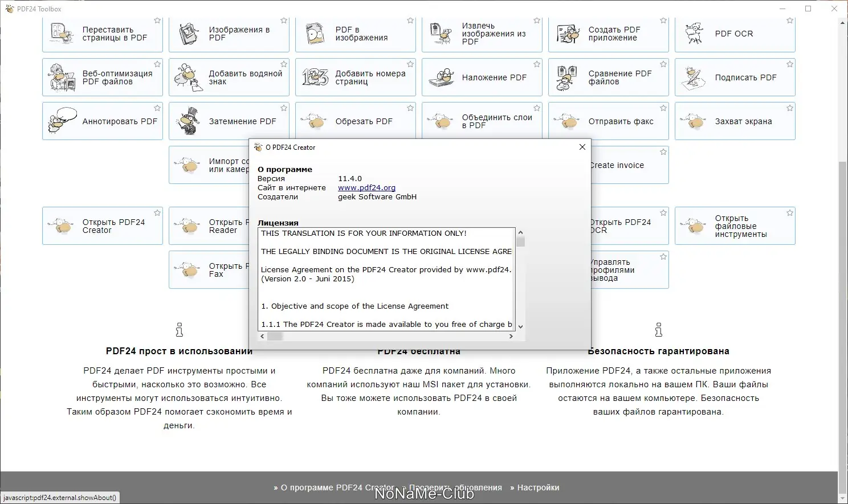Click the version number 11.4.0
Viewport: 848px width, 504px height.
point(350,179)
